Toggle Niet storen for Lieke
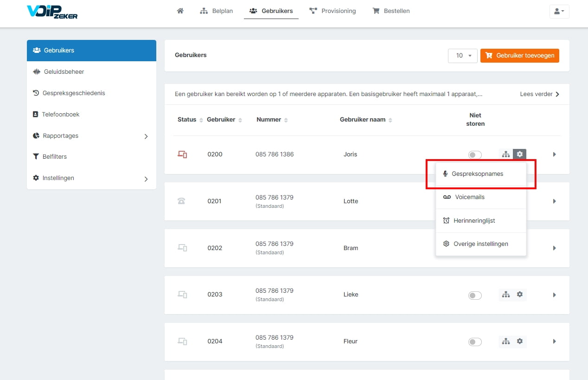This screenshot has height=380, width=588. 475,296
